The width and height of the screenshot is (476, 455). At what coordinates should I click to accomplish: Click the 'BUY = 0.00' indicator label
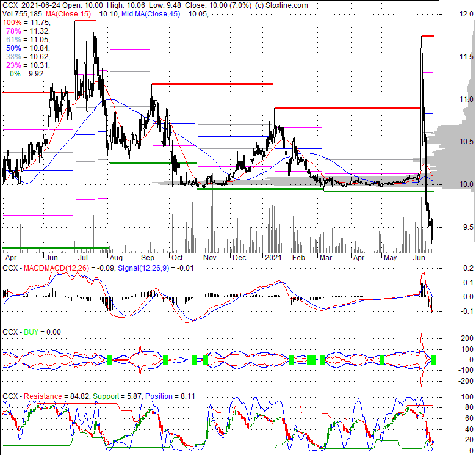[x=42, y=332]
